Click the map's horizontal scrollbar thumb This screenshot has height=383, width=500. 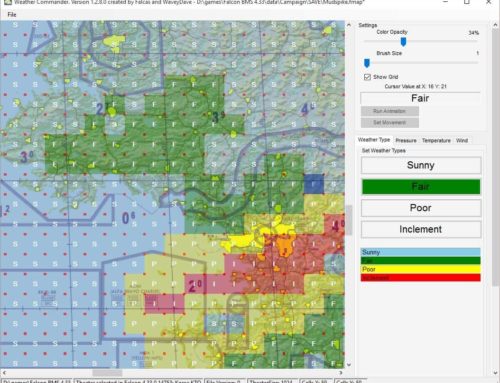[x=107, y=373]
